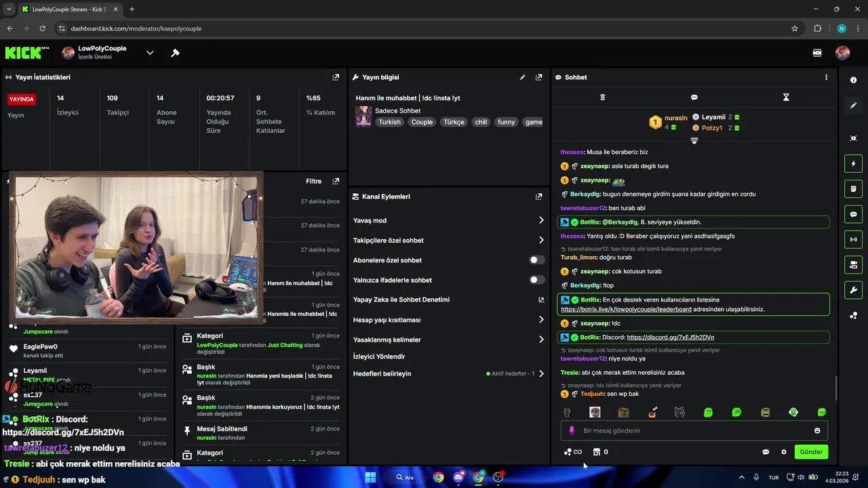Select the Turkish tag
Image resolution: width=868 pixels, height=488 pixels.
[x=389, y=122]
